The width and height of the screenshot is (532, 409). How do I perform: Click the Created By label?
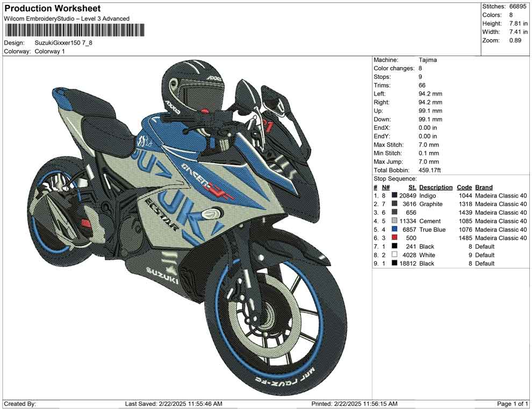(x=20, y=404)
